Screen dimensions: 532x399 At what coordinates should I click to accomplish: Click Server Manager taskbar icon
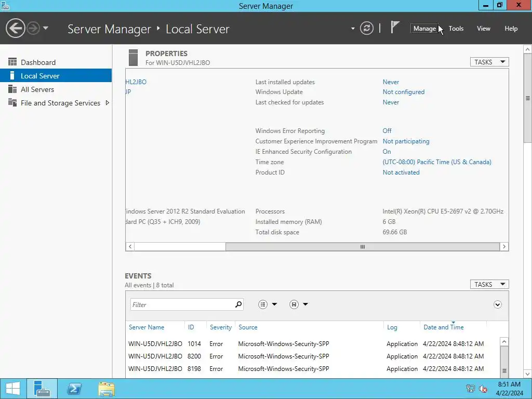tap(42, 389)
